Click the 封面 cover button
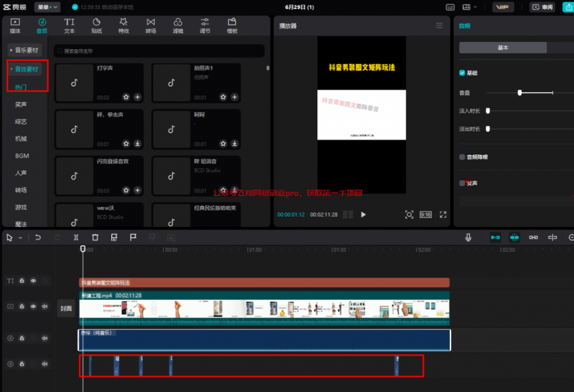574x392 pixels. 66,308
